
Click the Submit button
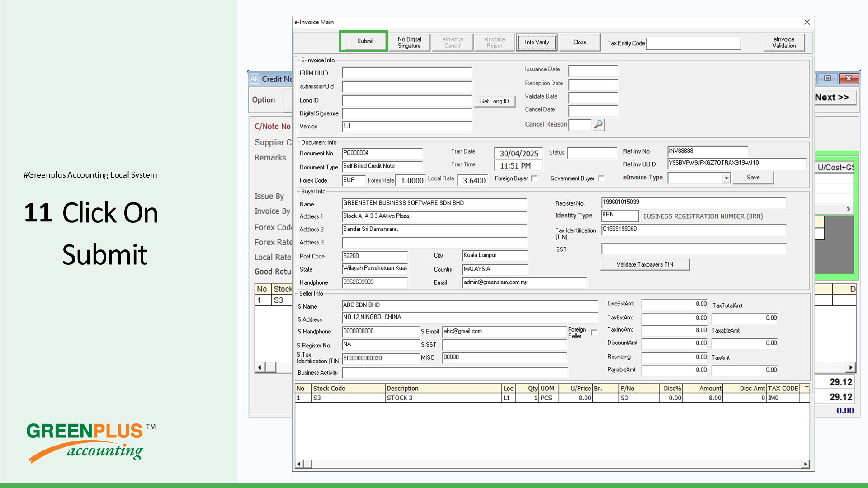364,42
